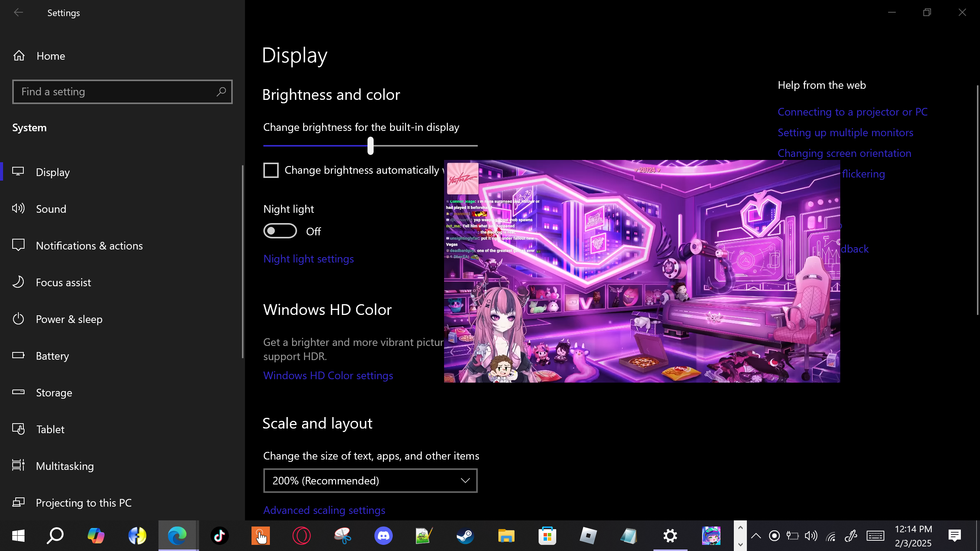Screen dimensions: 980x551
Task: Open Changing screen orientation help link
Action: point(844,153)
